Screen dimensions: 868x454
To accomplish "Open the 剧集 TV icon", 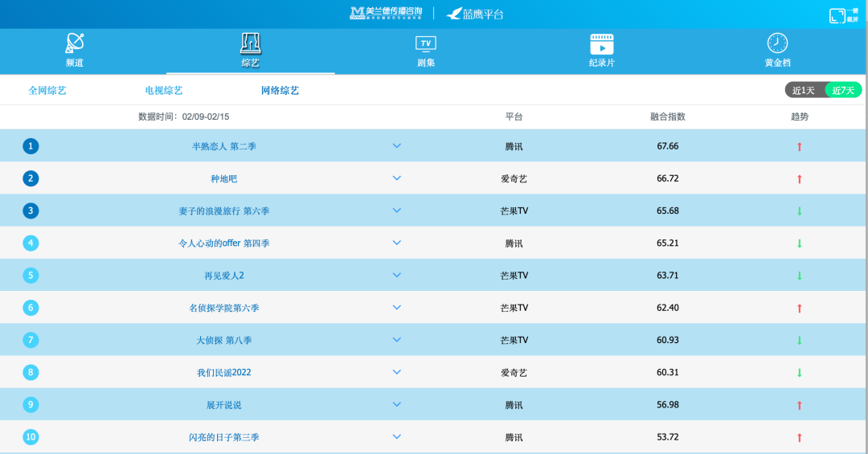I will [x=425, y=43].
